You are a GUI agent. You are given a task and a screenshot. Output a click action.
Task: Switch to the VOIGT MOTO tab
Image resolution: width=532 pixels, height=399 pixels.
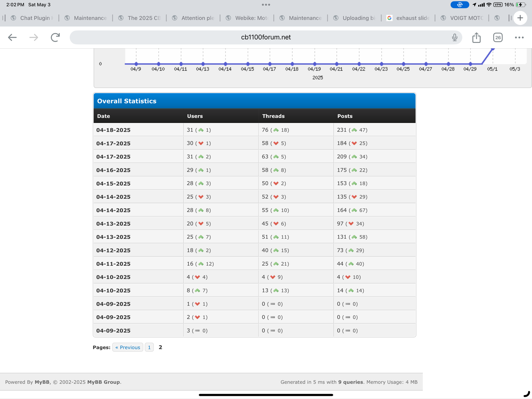(462, 18)
